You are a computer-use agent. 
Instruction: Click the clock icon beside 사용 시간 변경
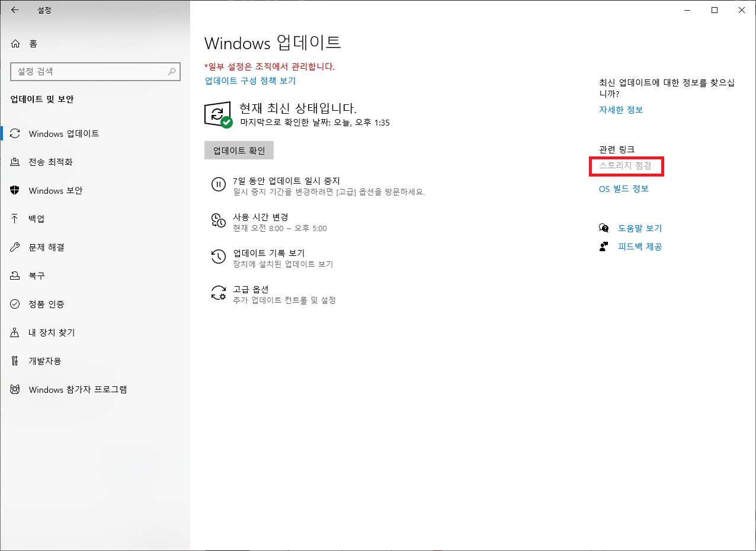[219, 221]
